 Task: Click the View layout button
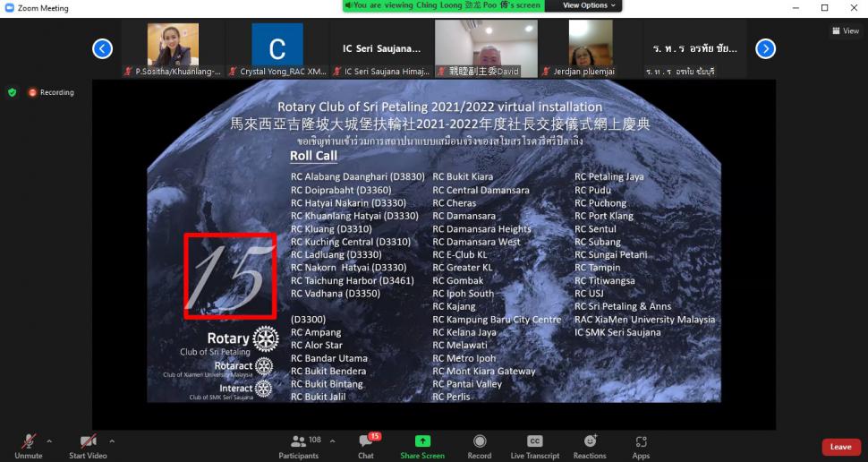pyautogui.click(x=846, y=31)
